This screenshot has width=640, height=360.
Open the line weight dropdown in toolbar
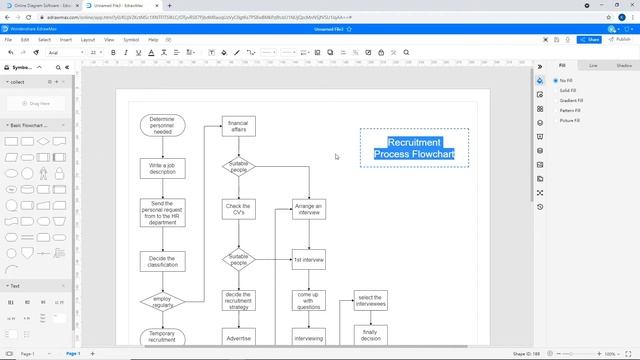pyautogui.click(x=288, y=53)
